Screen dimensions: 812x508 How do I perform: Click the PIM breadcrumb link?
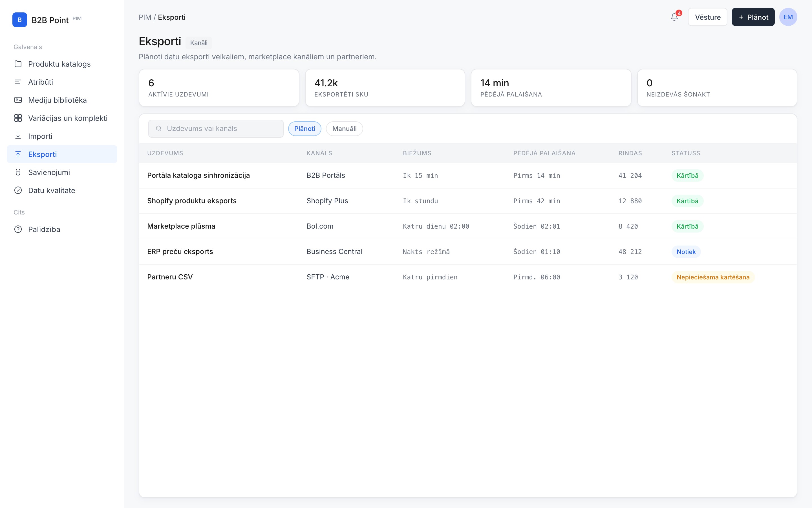pyautogui.click(x=145, y=17)
